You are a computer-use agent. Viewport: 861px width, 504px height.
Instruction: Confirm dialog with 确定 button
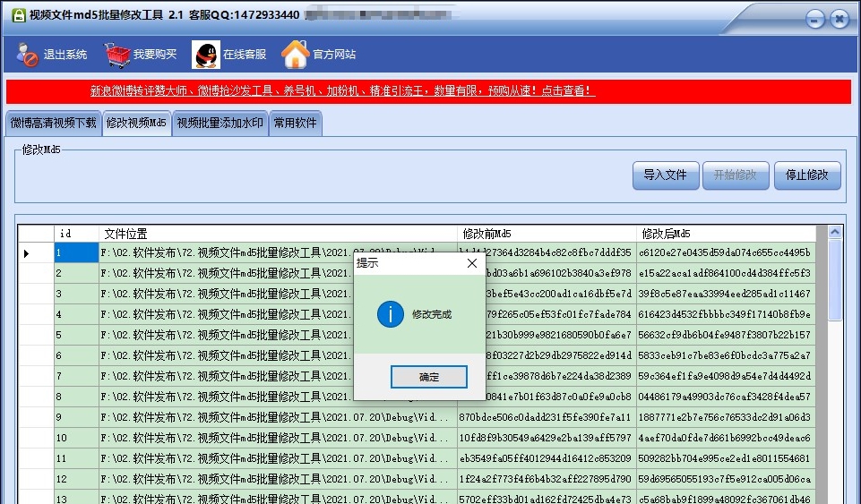(x=429, y=377)
